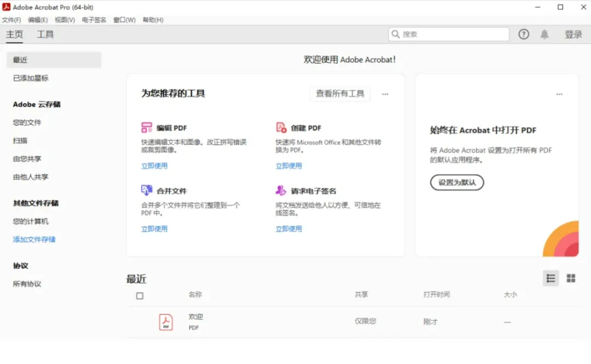Click the Combine Files (合并文件) icon

pyautogui.click(x=147, y=190)
